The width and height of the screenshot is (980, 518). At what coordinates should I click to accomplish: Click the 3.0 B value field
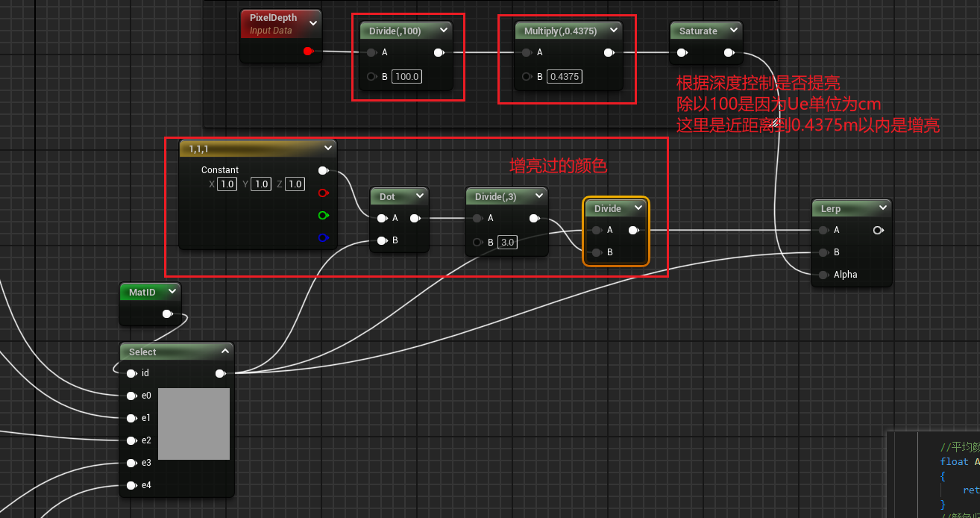click(x=506, y=243)
